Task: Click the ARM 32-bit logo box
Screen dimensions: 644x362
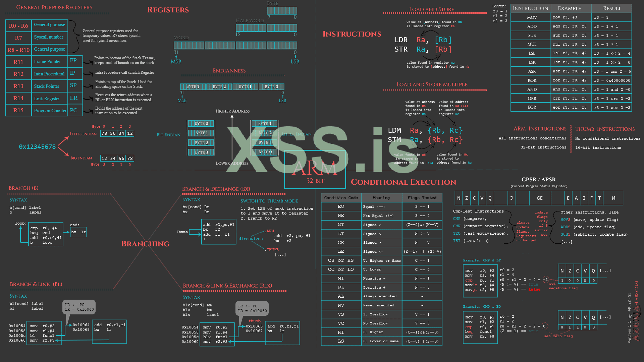Action: (x=315, y=170)
